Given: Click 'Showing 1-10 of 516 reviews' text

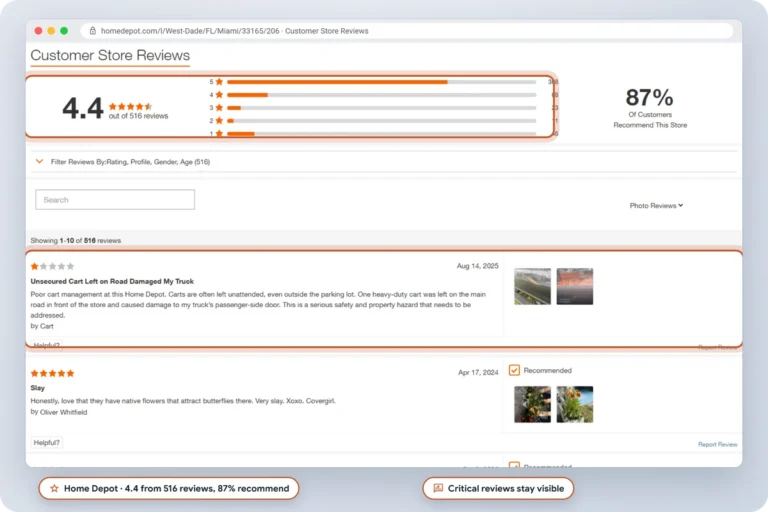Looking at the screenshot, I should coord(75,241).
